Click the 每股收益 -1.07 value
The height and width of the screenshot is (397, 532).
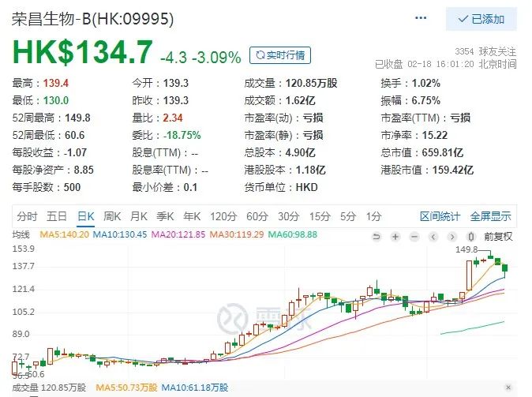[x=75, y=152]
